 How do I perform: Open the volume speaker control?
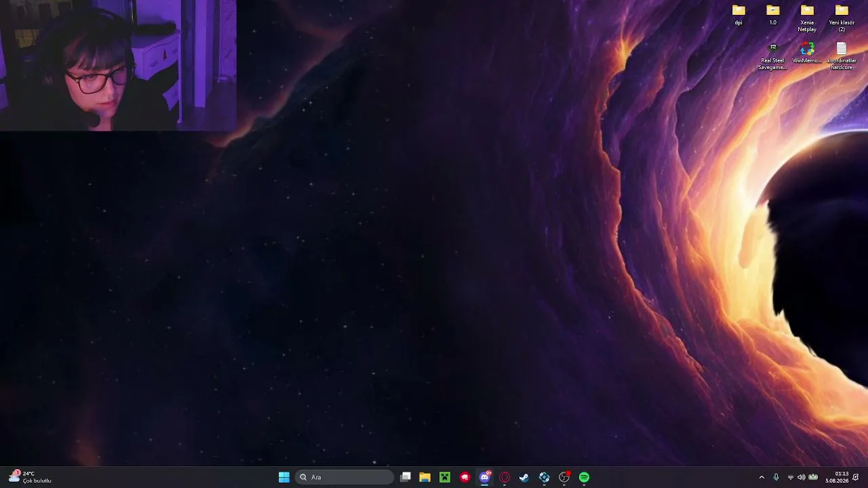click(801, 477)
